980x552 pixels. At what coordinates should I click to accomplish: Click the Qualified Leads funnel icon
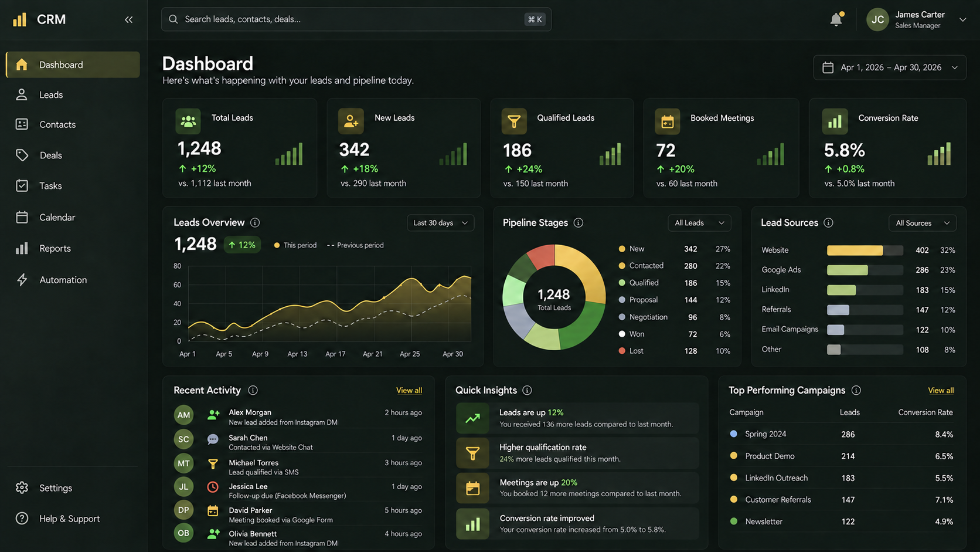coord(514,121)
